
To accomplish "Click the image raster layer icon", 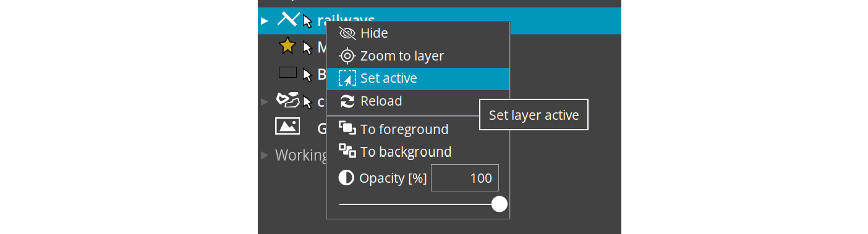I will coord(287,126).
